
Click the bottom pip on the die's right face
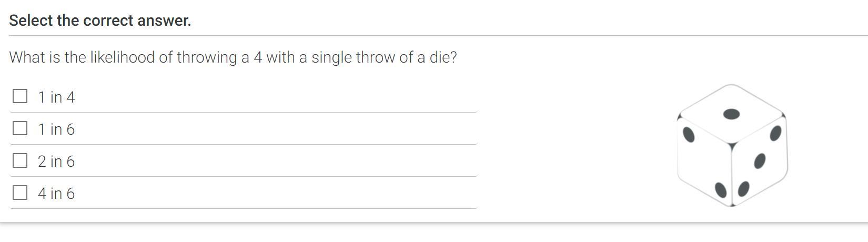[x=743, y=188]
